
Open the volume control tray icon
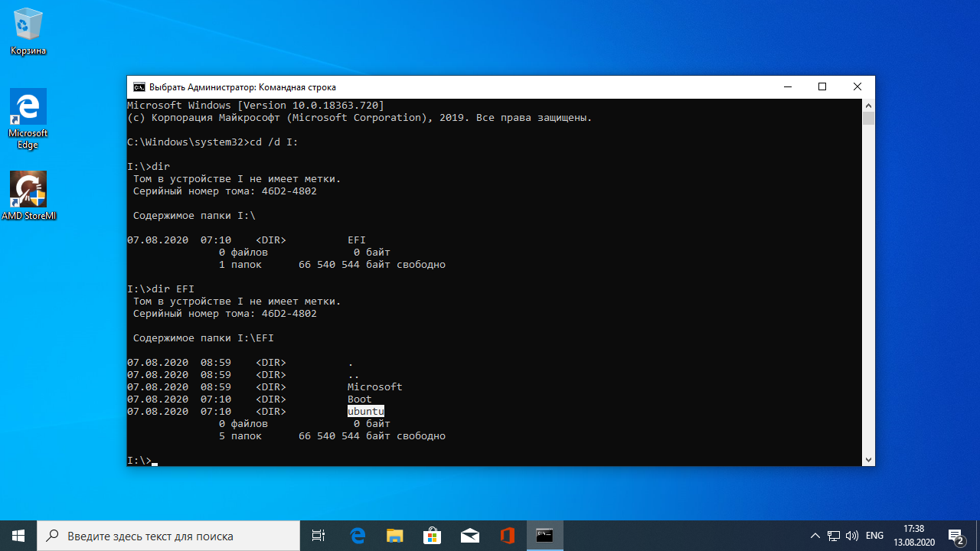pos(852,536)
